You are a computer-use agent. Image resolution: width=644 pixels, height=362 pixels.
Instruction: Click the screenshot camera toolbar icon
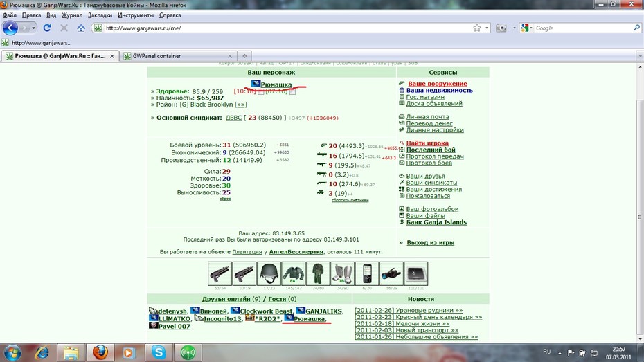pos(501,28)
